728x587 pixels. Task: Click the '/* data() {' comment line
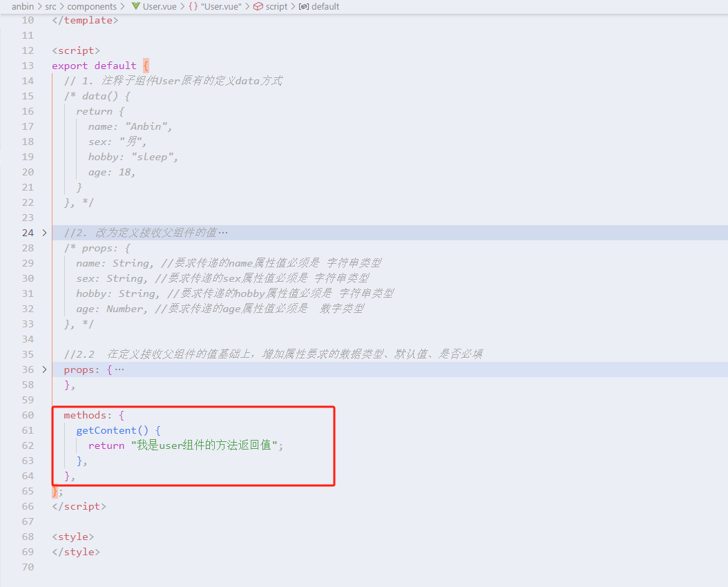(x=97, y=96)
